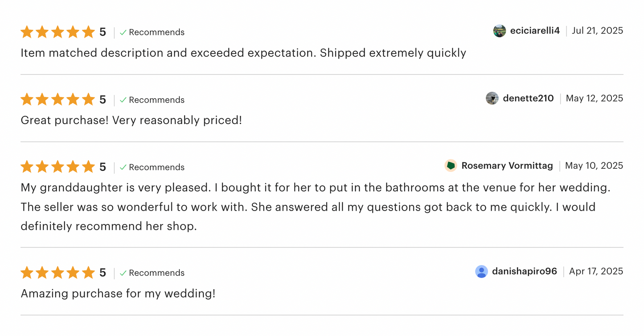The height and width of the screenshot is (336, 644).
Task: Click the star rating on danishapiro96's review
Action: (x=57, y=273)
